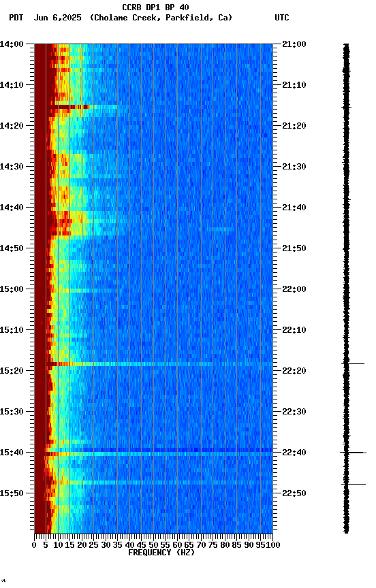Click the seismogram spike near 22:18 UTC
Screen dimensions: 376x588
click(353, 363)
